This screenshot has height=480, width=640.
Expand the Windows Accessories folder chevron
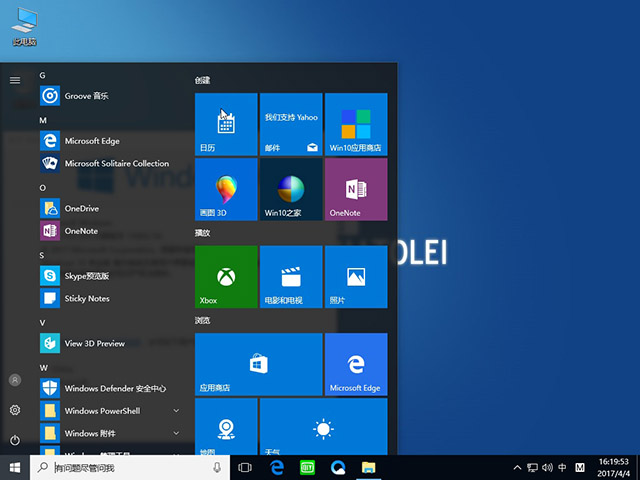point(176,434)
